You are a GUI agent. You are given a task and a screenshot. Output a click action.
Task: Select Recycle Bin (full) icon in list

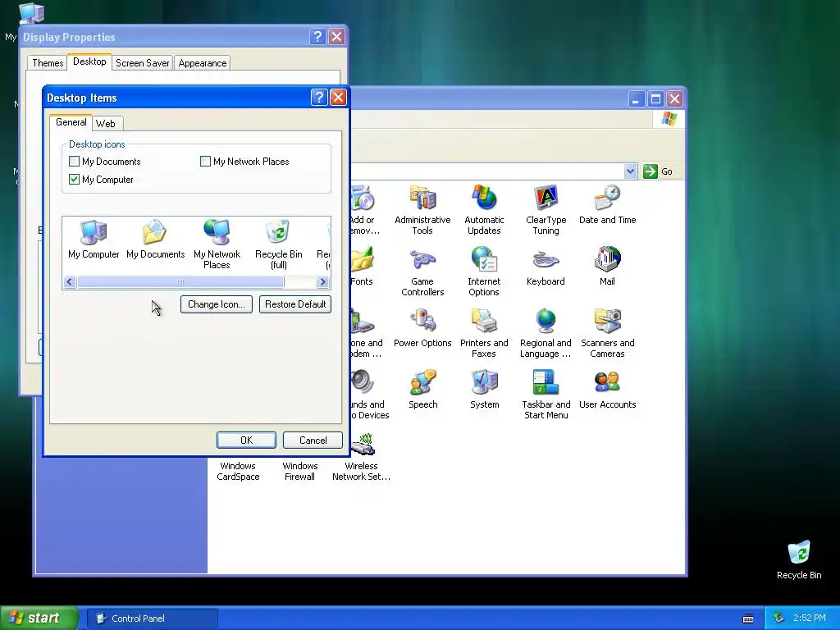coord(279,244)
